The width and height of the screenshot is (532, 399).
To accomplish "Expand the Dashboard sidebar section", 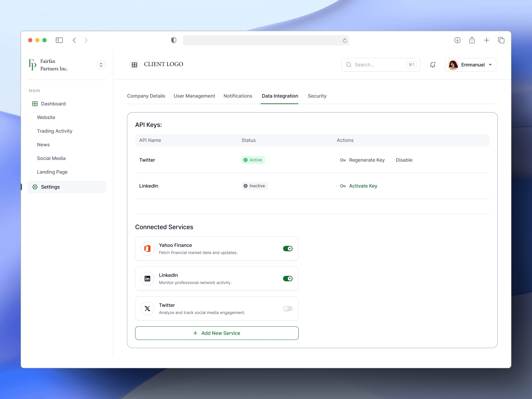I will tap(53, 104).
